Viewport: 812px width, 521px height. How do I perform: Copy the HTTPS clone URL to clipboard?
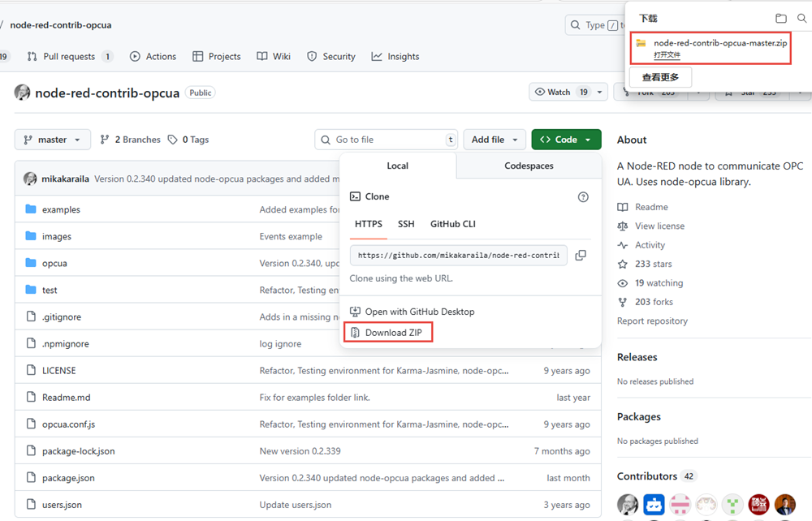(x=581, y=255)
